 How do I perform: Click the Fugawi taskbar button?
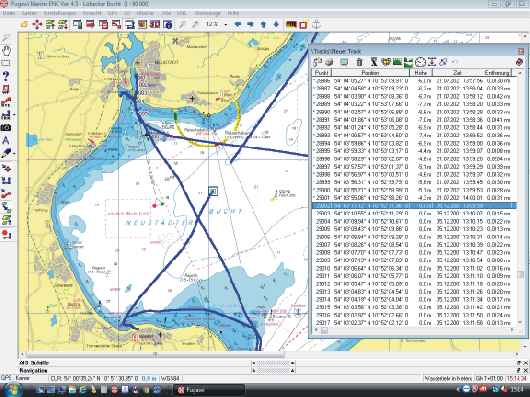[209, 390]
